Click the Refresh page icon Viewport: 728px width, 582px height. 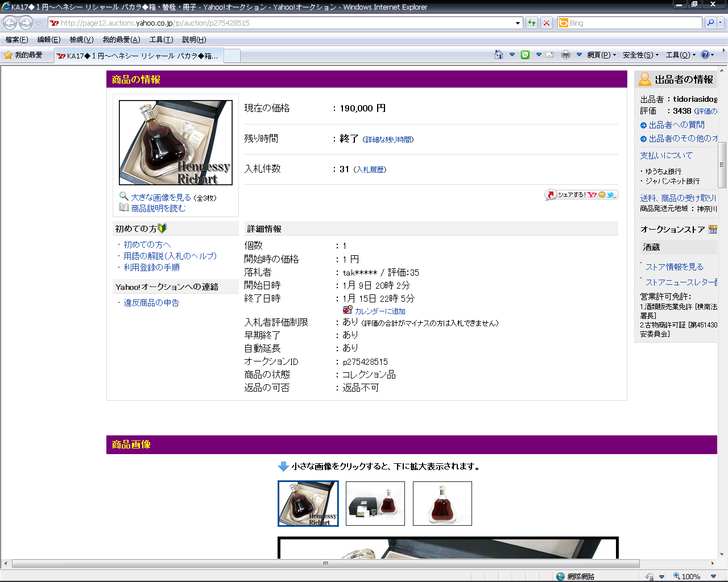532,23
